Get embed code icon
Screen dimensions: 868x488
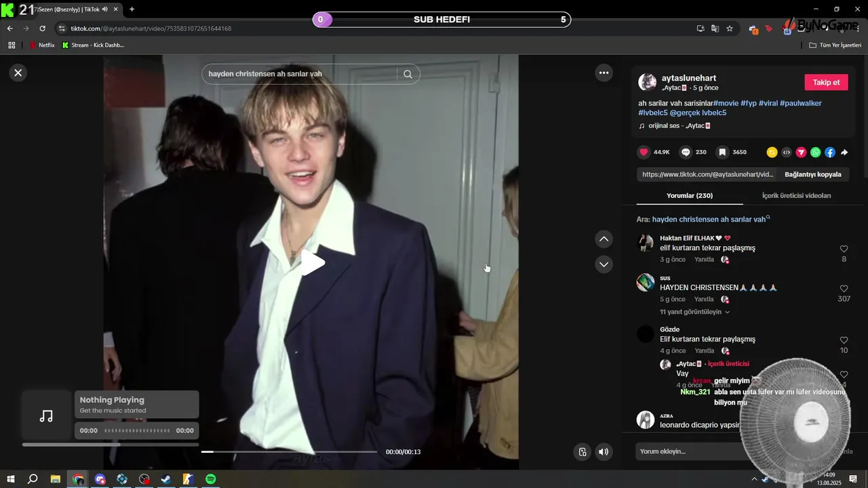click(787, 152)
